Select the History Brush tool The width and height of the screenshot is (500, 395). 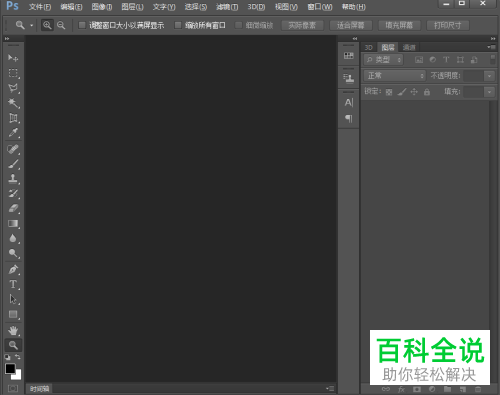[13, 194]
